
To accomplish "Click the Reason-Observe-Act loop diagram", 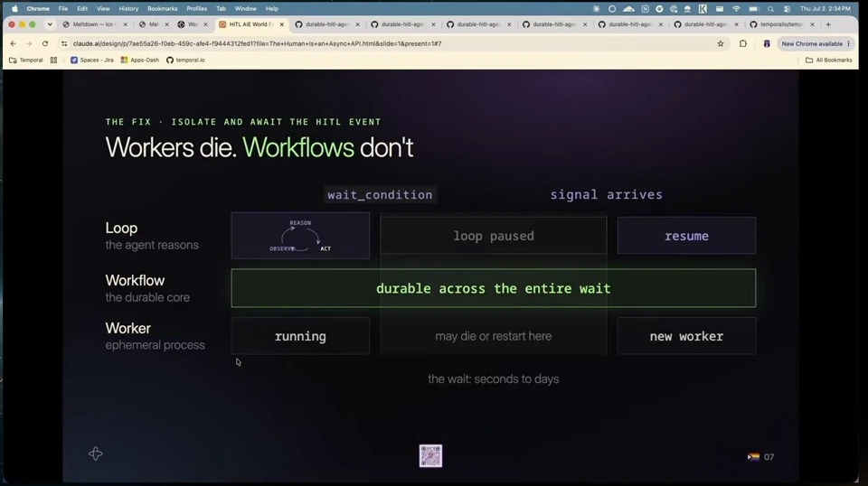I will pyautogui.click(x=300, y=236).
